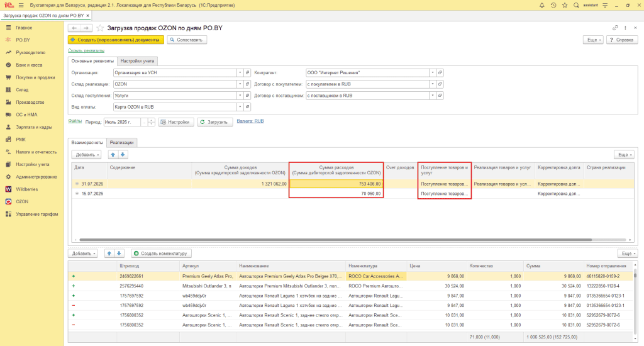
Task: Select the 753 406,00 expenses cell
Action: point(336,184)
